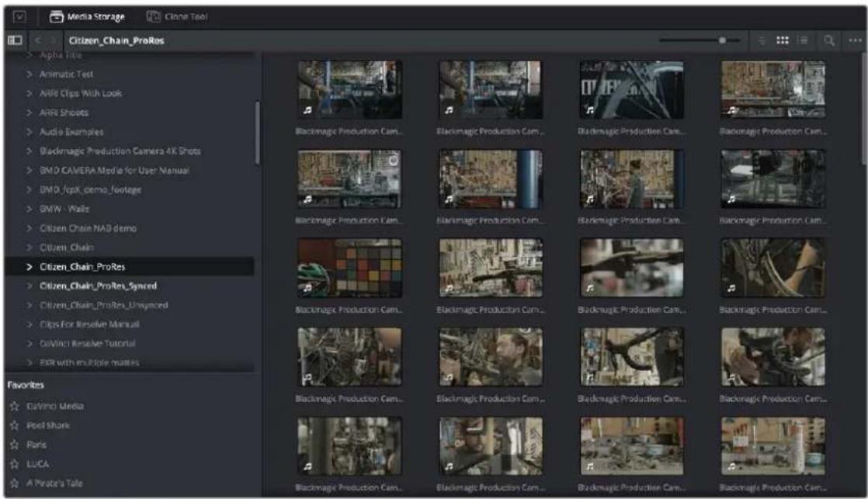The height and width of the screenshot is (499, 868).
Task: Click the star beside DaVinci Media
Action: (x=15, y=406)
